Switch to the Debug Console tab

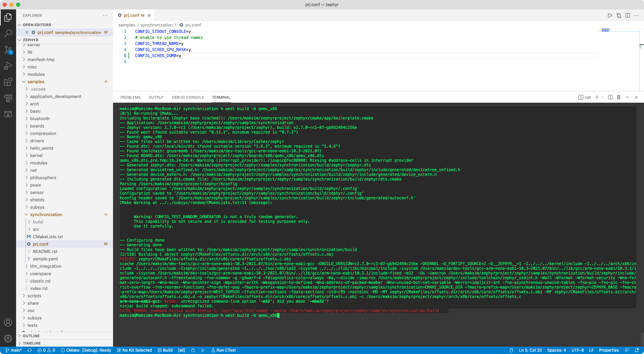[x=188, y=97]
